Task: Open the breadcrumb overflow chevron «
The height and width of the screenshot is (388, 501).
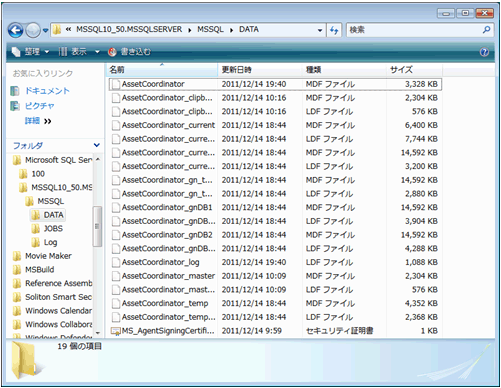Action: point(69,30)
